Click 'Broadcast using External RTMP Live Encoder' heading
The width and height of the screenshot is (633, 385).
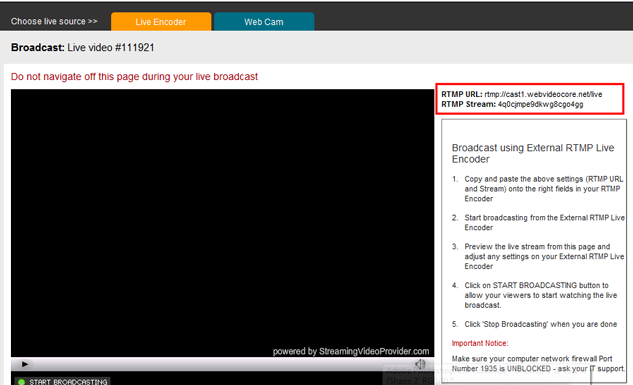(x=533, y=153)
